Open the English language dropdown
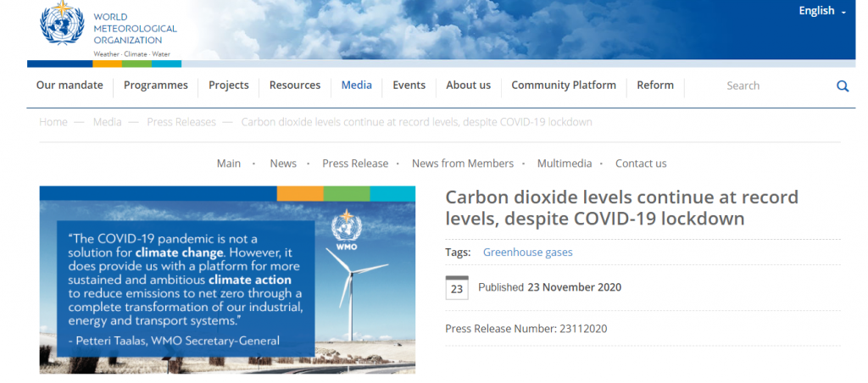 pos(822,10)
